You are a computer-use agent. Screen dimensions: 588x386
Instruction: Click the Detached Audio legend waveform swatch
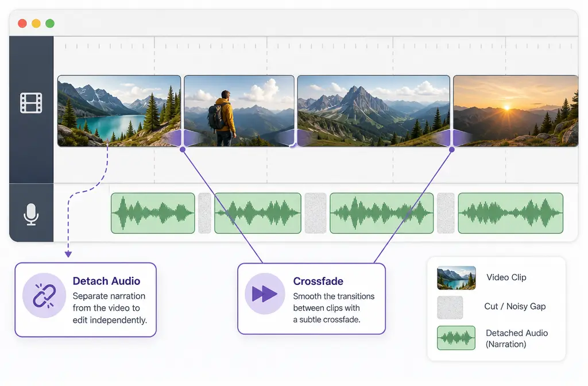456,338
